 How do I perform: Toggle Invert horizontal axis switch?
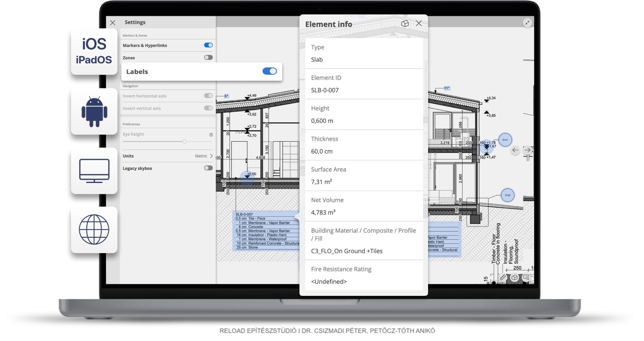tap(208, 96)
